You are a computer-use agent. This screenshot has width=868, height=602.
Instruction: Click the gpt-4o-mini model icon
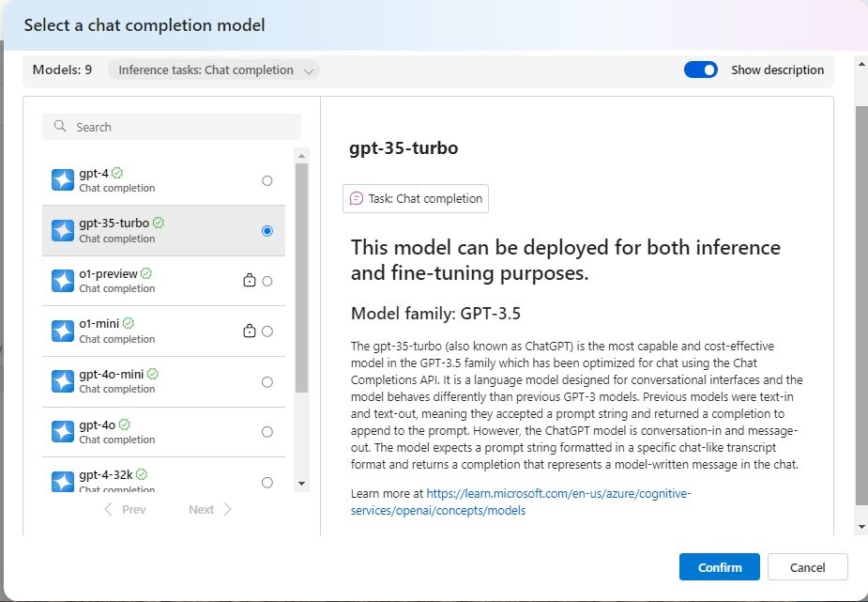click(63, 381)
